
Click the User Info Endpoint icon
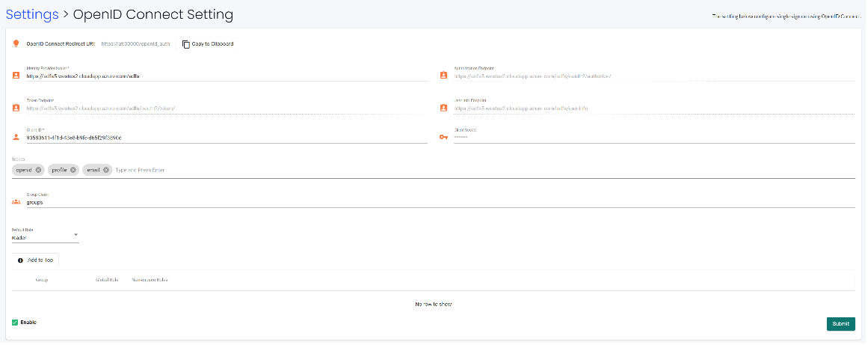click(443, 107)
